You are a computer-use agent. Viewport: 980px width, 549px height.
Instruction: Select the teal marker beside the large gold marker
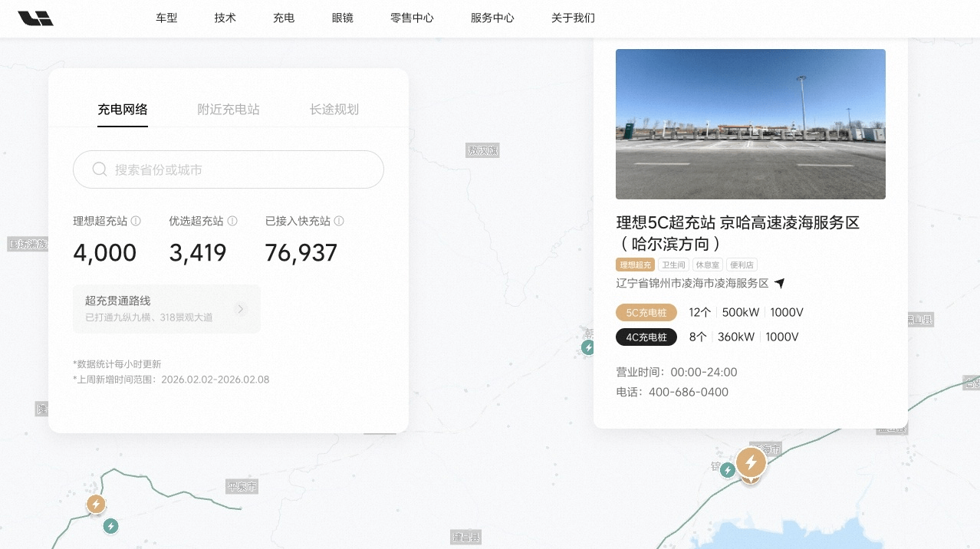click(728, 470)
